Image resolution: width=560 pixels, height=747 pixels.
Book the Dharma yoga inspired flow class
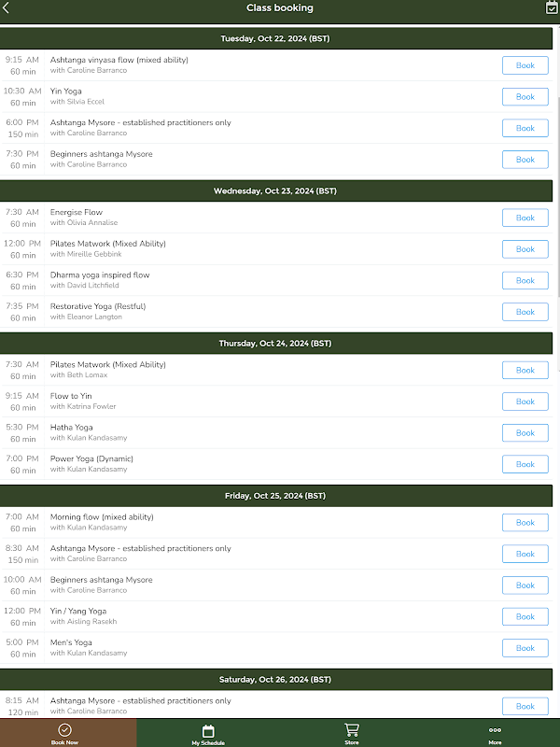(x=525, y=280)
